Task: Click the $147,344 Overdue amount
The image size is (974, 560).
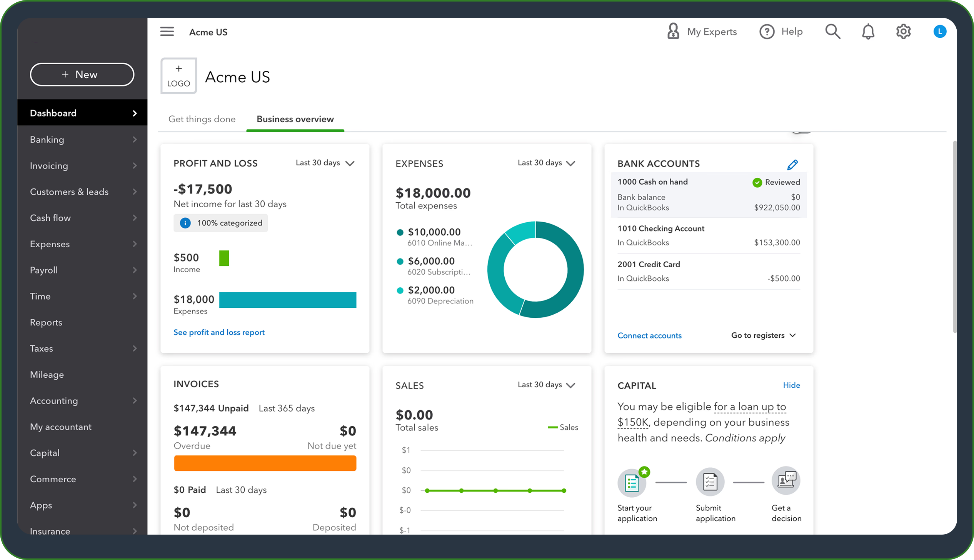Action: coord(205,431)
